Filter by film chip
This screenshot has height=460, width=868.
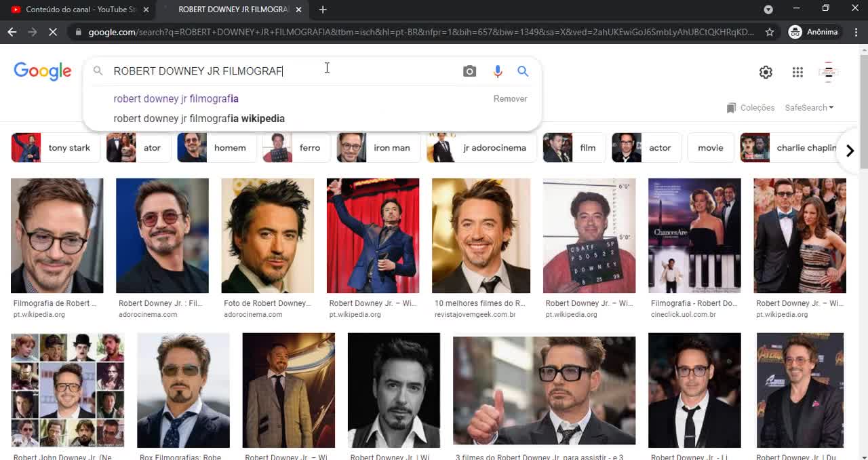click(x=574, y=148)
